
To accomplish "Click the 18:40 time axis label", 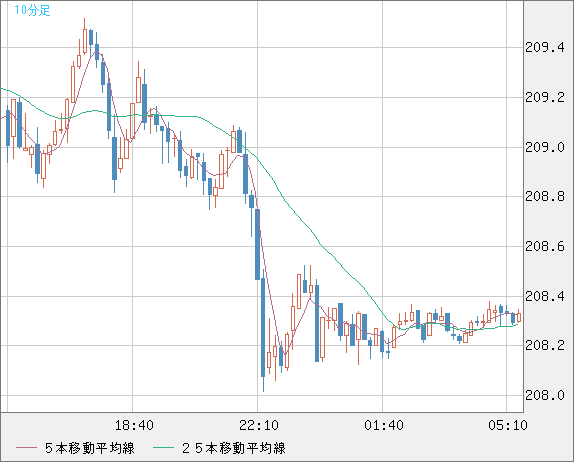I will click(x=134, y=425).
